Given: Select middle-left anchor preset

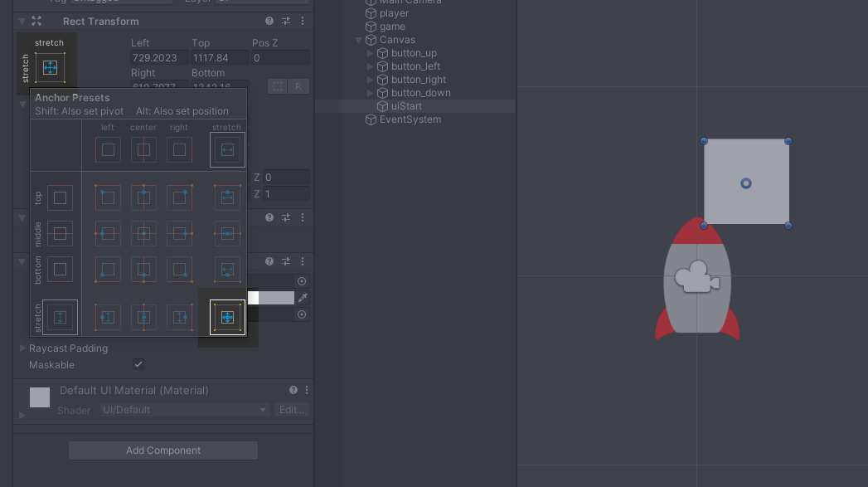Looking at the screenshot, I should click(x=108, y=234).
